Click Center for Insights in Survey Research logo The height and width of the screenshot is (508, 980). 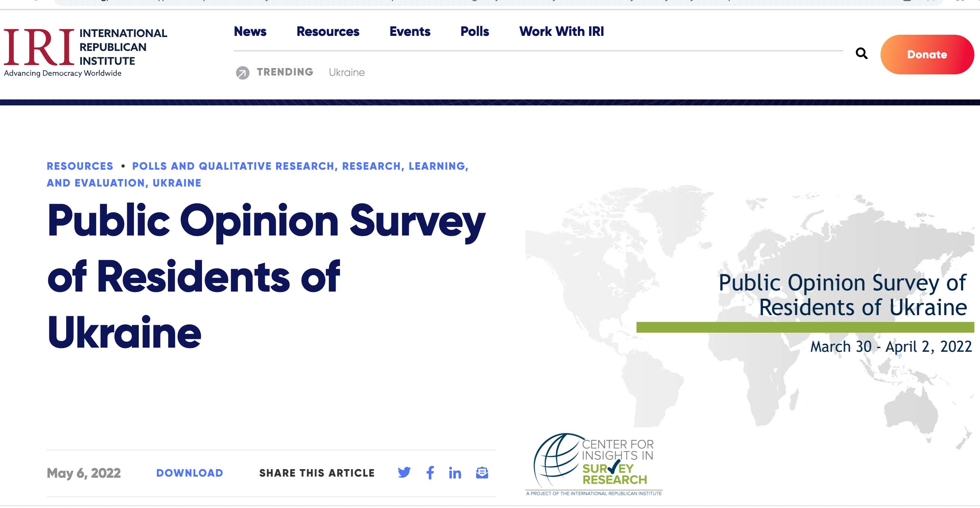[x=594, y=464]
